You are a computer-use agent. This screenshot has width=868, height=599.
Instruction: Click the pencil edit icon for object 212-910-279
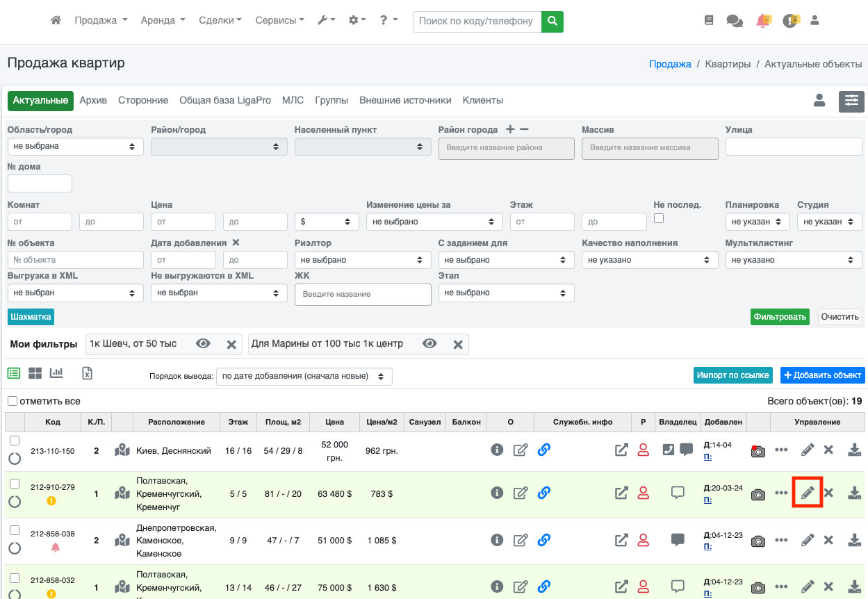(x=808, y=493)
